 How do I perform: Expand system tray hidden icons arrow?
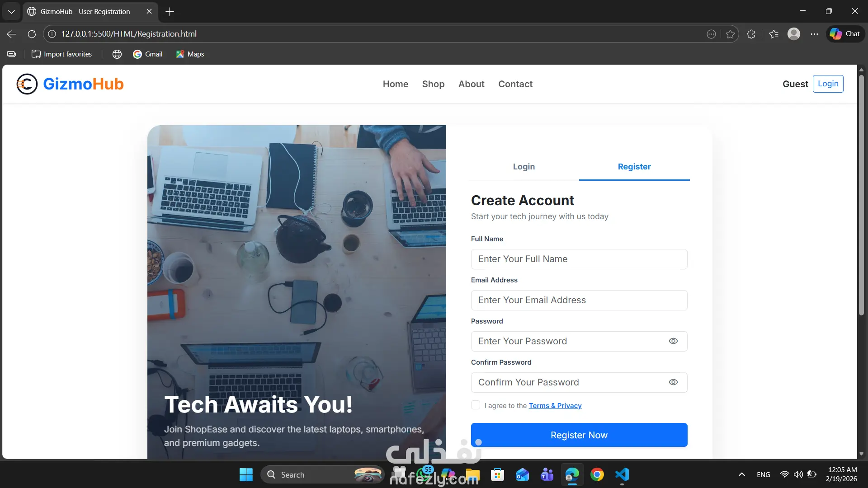point(741,474)
